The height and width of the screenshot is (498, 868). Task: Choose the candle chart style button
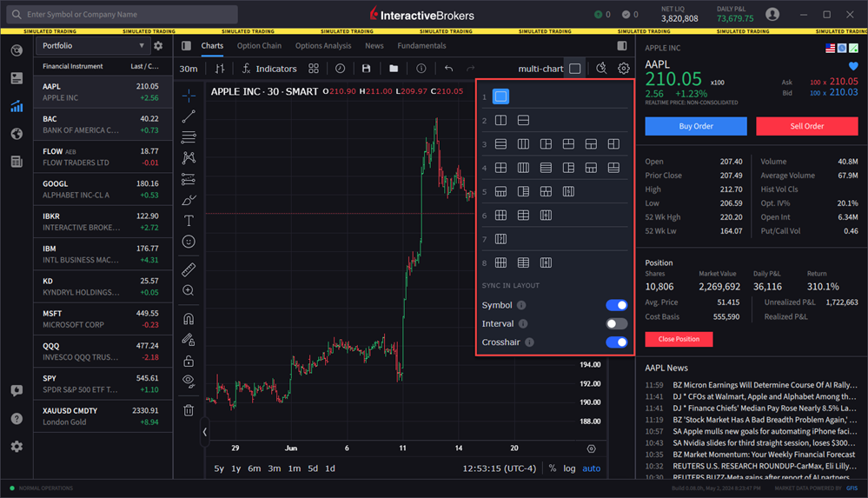point(220,69)
